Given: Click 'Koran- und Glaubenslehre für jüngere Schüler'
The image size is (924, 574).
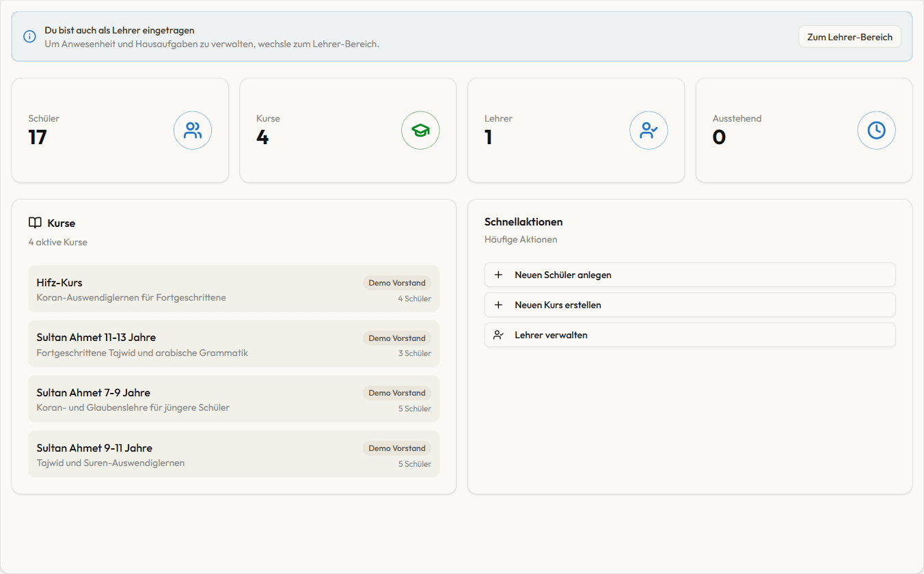Looking at the screenshot, I should 133,408.
